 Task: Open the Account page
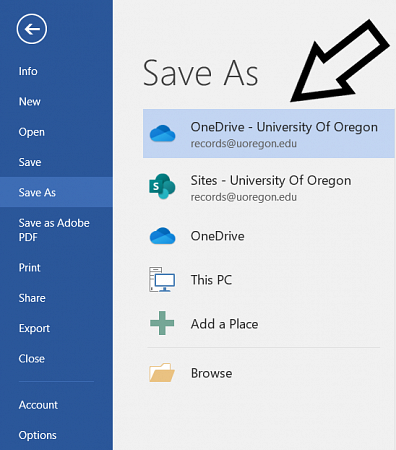[x=38, y=405]
